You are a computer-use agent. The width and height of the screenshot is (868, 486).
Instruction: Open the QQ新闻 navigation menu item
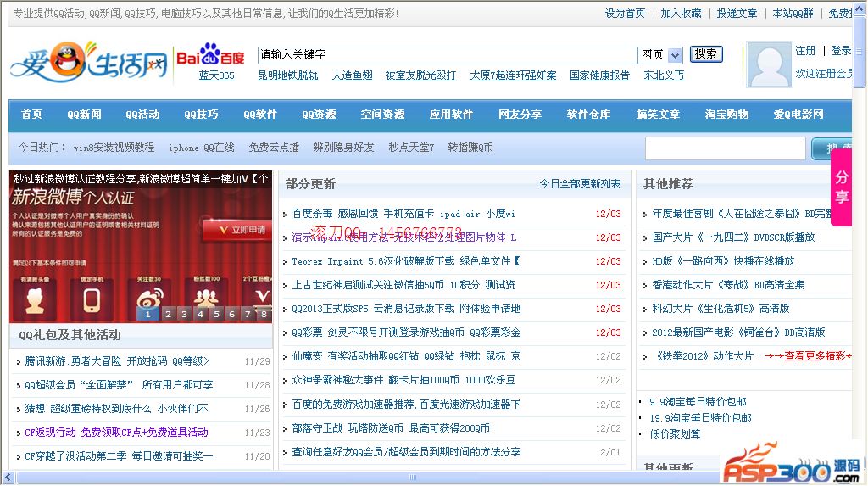coord(84,115)
